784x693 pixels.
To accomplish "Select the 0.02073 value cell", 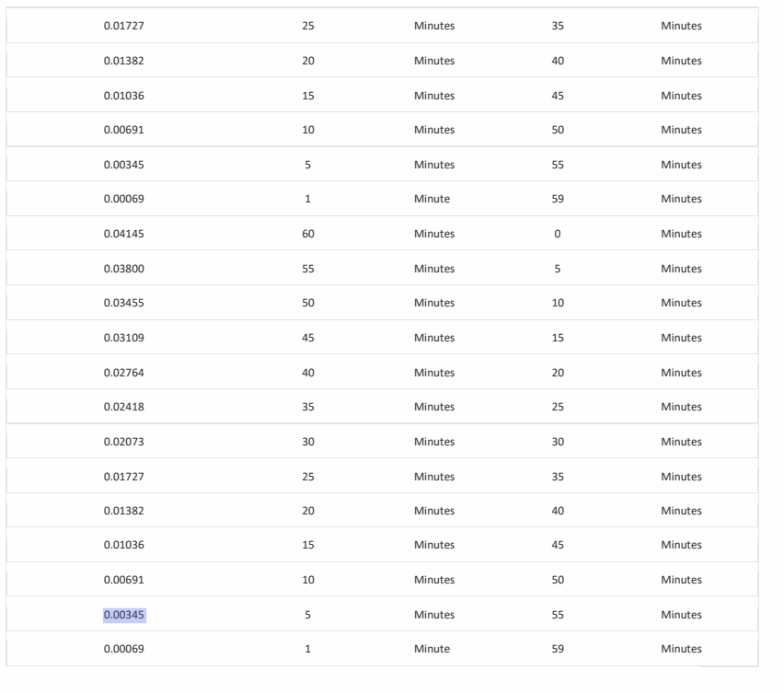I will pos(125,442).
